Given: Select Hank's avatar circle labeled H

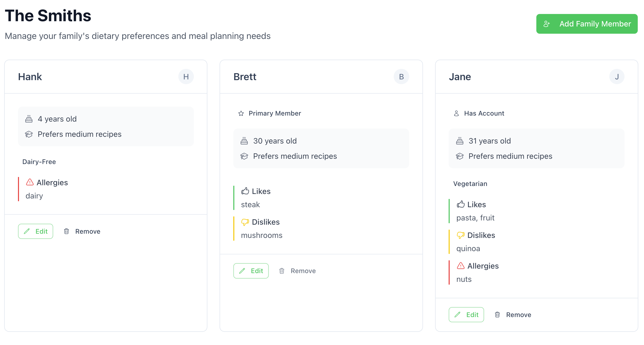Looking at the screenshot, I should click(x=186, y=77).
